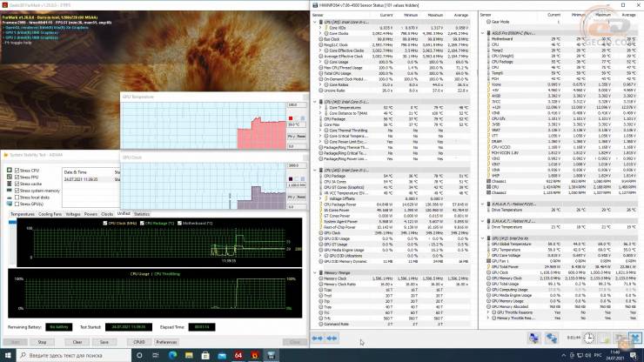Image resolution: width=644 pixels, height=362 pixels.
Task: Click the Stress FPU icon in AIDA64
Action: 10,178
